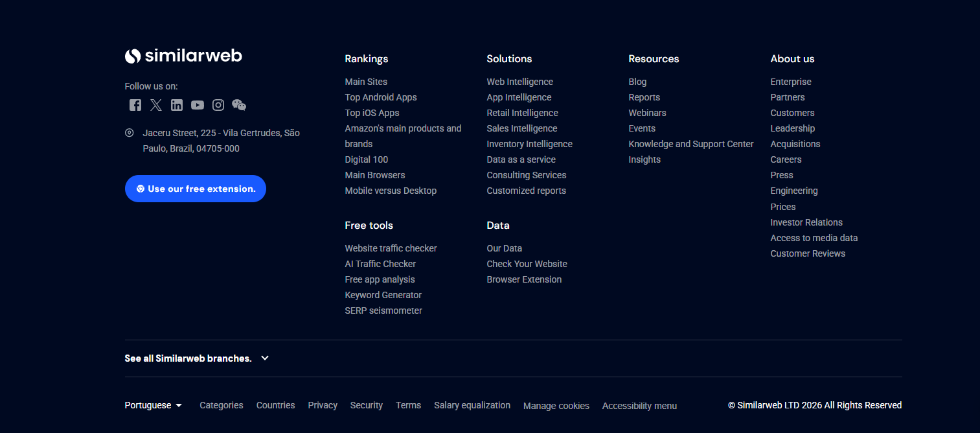Open Customers link

793,113
